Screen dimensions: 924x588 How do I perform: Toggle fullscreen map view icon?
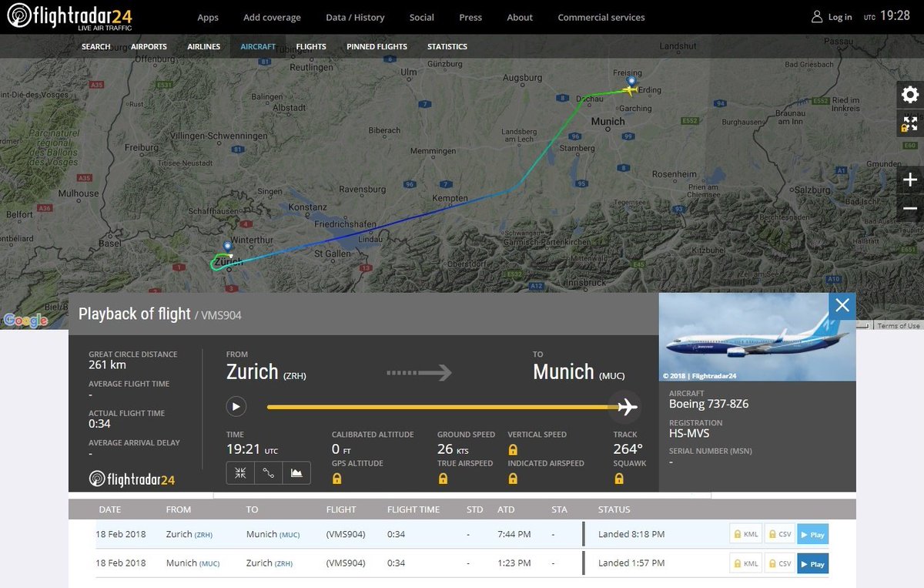(910, 123)
